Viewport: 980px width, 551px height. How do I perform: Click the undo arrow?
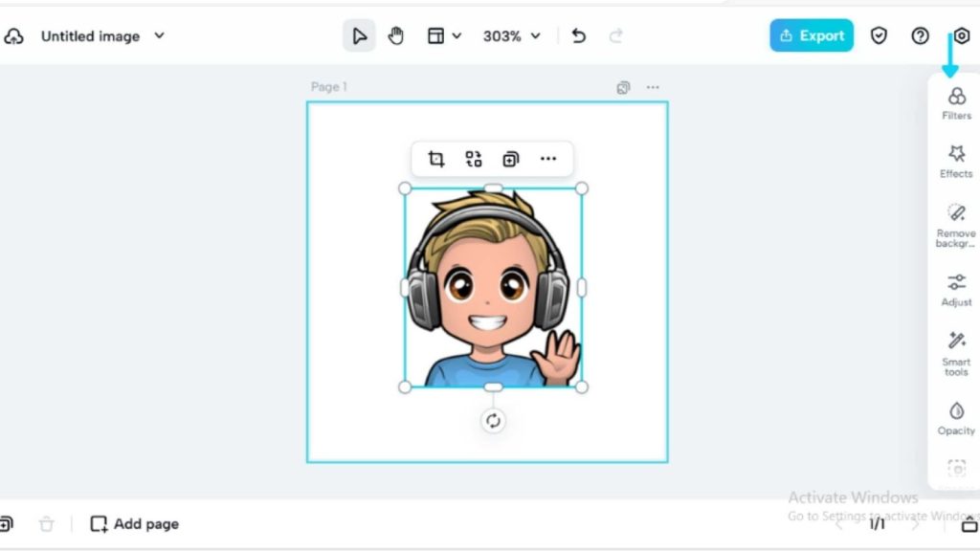(579, 36)
